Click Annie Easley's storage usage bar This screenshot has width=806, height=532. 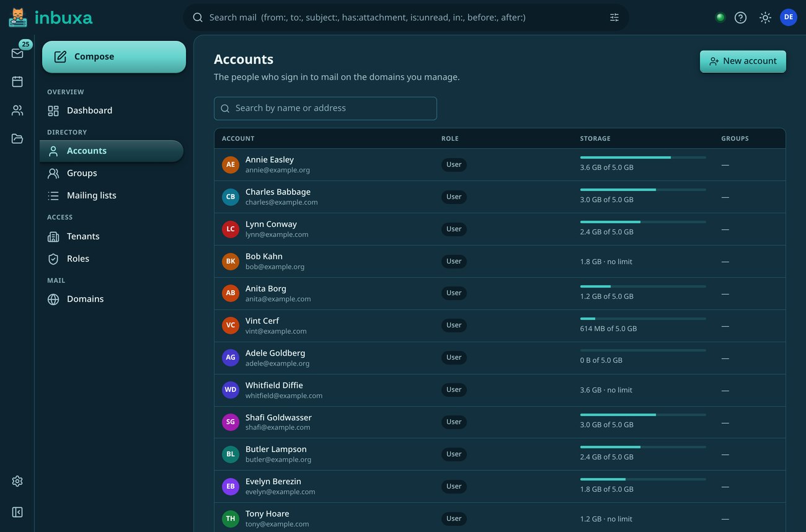point(643,157)
